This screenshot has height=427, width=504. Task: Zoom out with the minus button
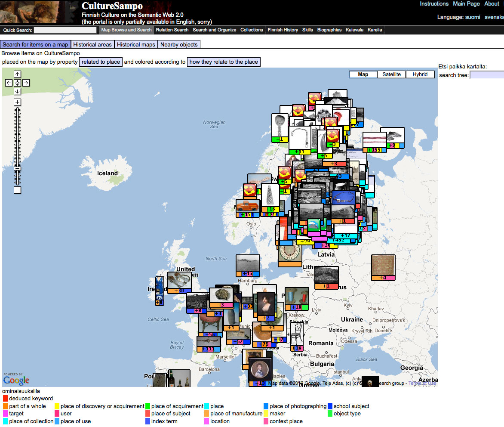[x=17, y=190]
